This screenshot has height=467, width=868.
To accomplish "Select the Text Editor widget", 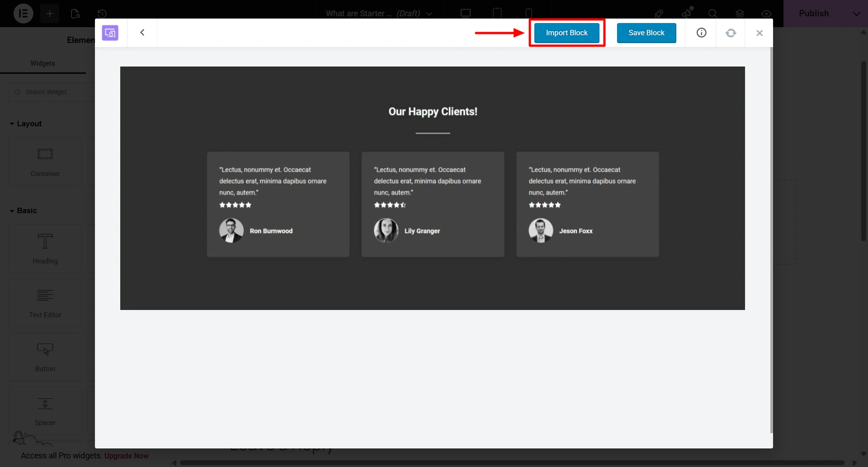I will [45, 302].
